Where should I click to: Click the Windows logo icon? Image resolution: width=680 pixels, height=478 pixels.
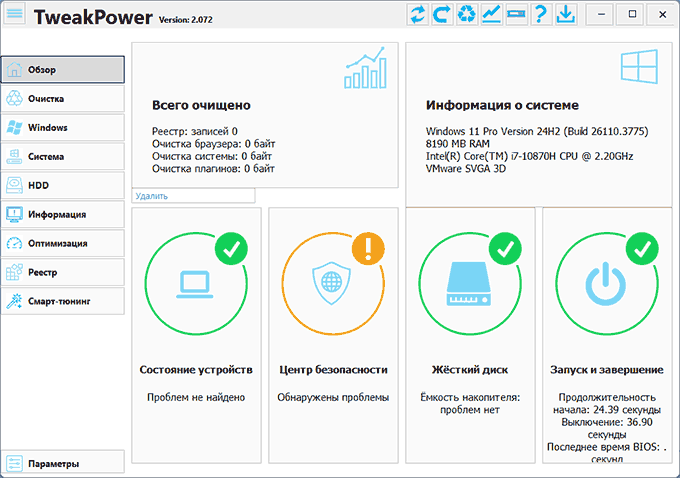(x=639, y=66)
